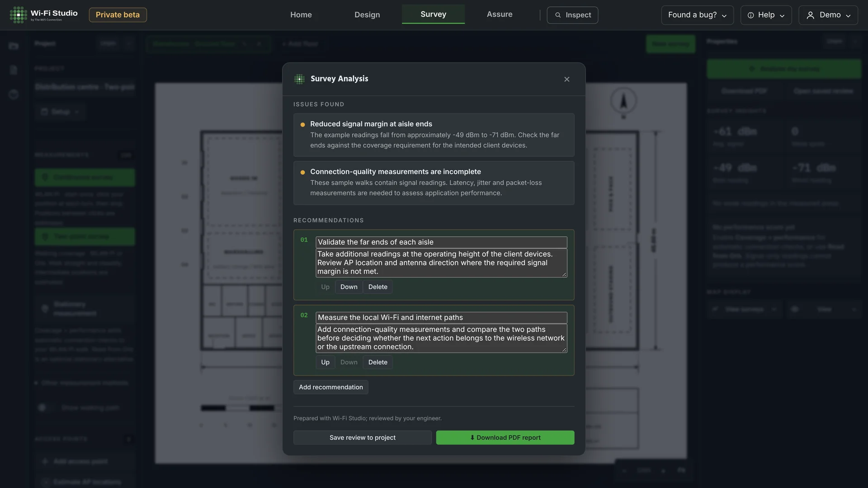Image resolution: width=868 pixels, height=488 pixels.
Task: Select the 'Reduced signal margin at aisle ends' issue
Action: coord(434,135)
